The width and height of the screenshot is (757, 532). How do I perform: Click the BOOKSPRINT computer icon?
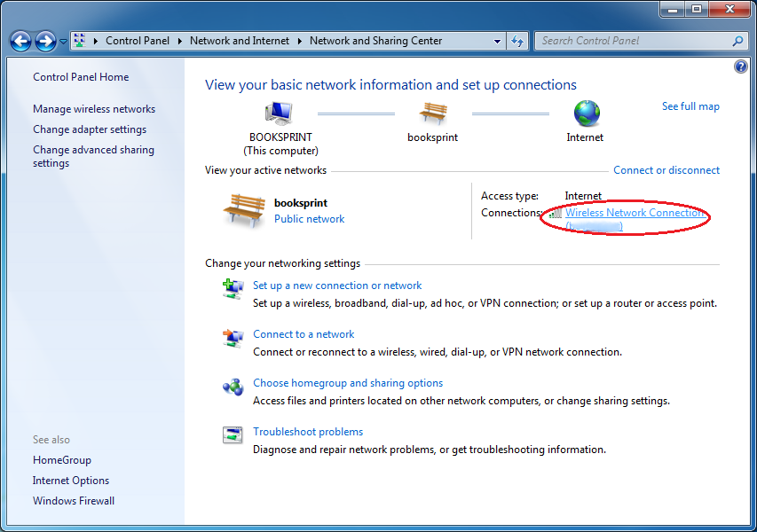point(280,113)
